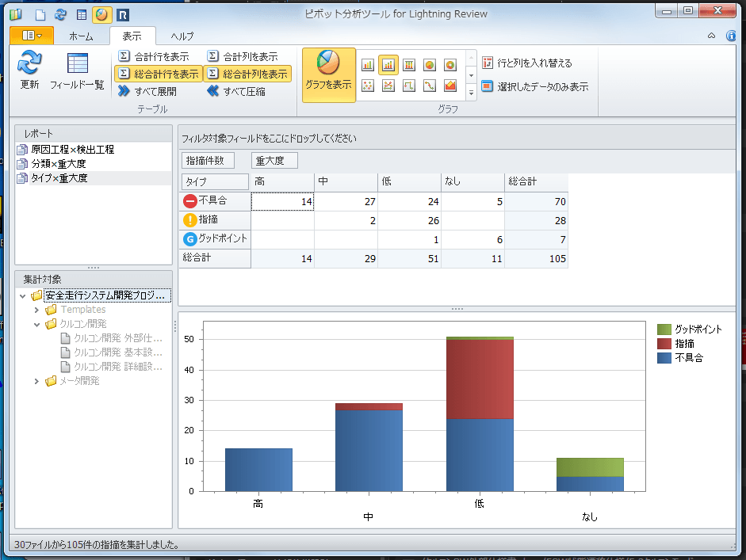Enable 合計列を表示 subtotal columns

(x=243, y=56)
